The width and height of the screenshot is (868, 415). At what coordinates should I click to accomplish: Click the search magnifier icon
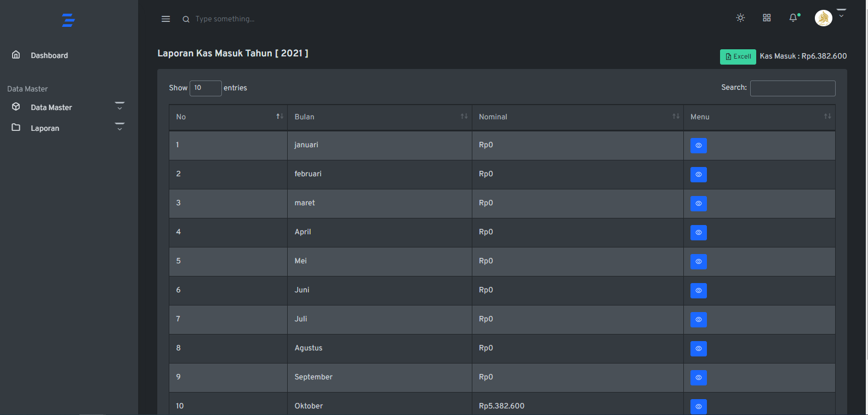tap(186, 19)
